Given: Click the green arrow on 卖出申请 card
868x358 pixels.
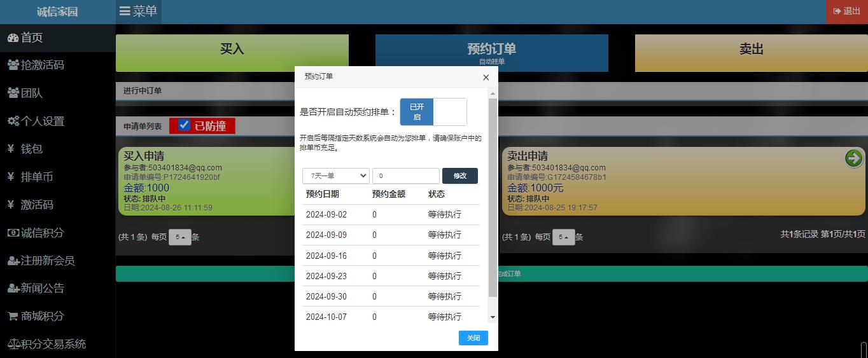Looking at the screenshot, I should click(x=853, y=158).
